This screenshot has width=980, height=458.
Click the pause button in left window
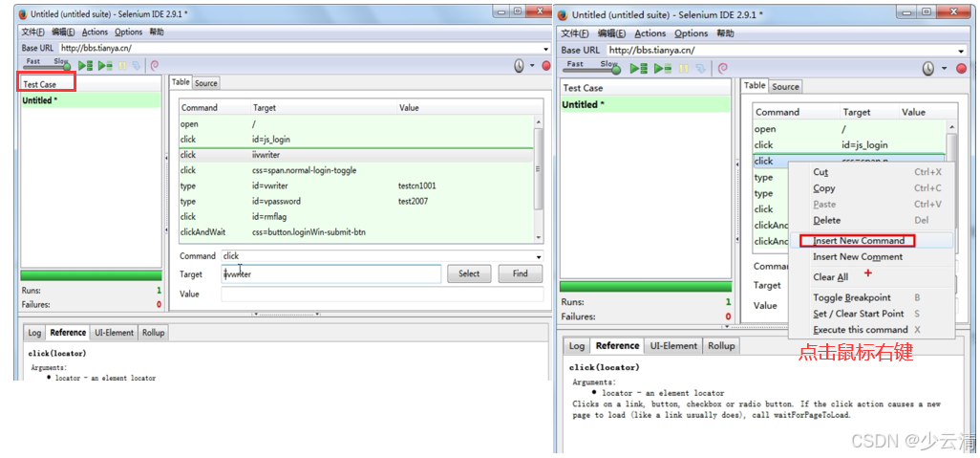[122, 65]
